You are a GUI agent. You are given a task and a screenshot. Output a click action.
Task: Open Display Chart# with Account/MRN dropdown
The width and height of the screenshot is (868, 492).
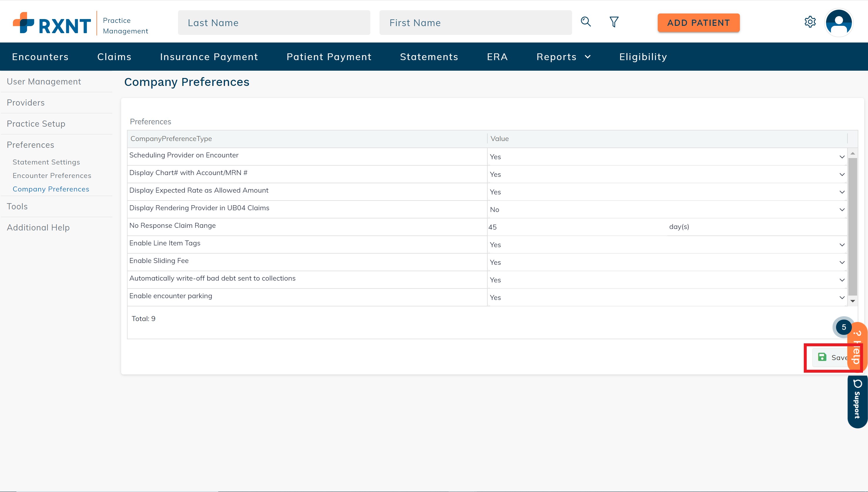(x=667, y=174)
